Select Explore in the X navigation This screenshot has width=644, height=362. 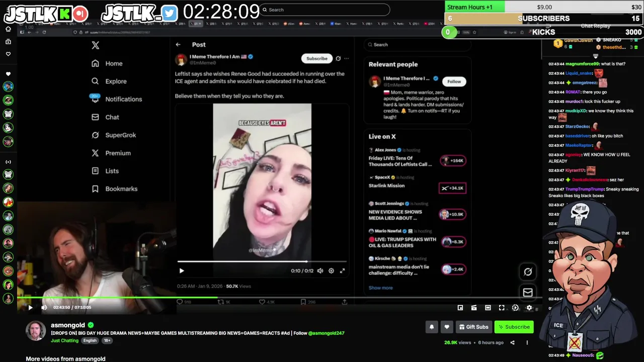pos(109,81)
